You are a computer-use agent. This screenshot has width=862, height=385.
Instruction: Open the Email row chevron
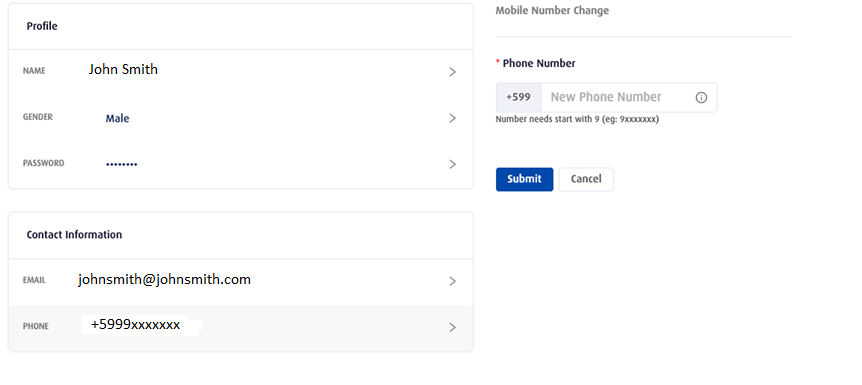point(452,282)
